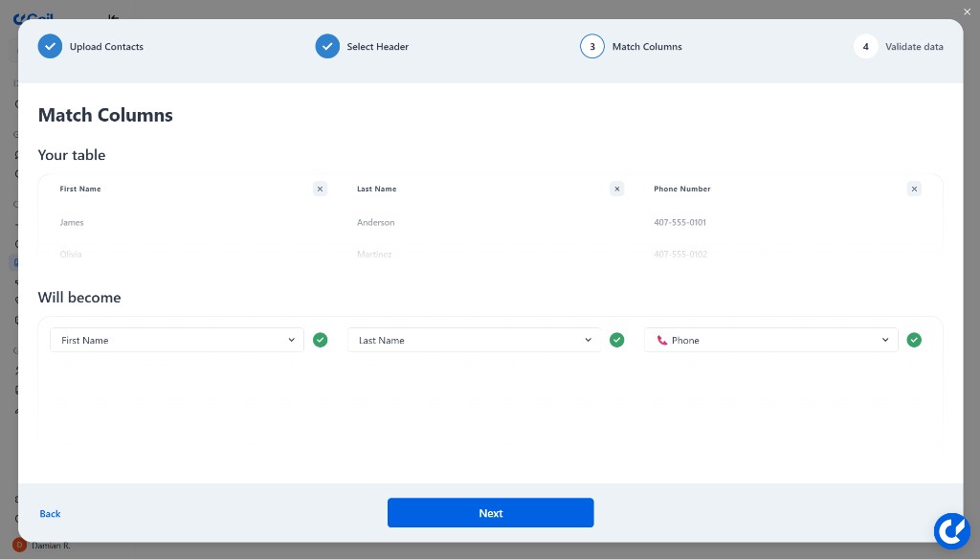Click the blue checkmark on Upload Contacts step
The height and width of the screenshot is (559, 980).
click(50, 46)
